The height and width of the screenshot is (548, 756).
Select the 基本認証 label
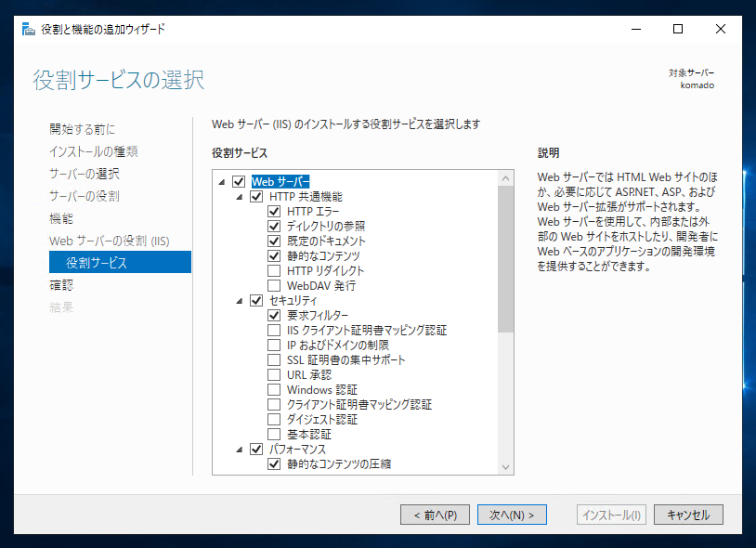tap(309, 435)
